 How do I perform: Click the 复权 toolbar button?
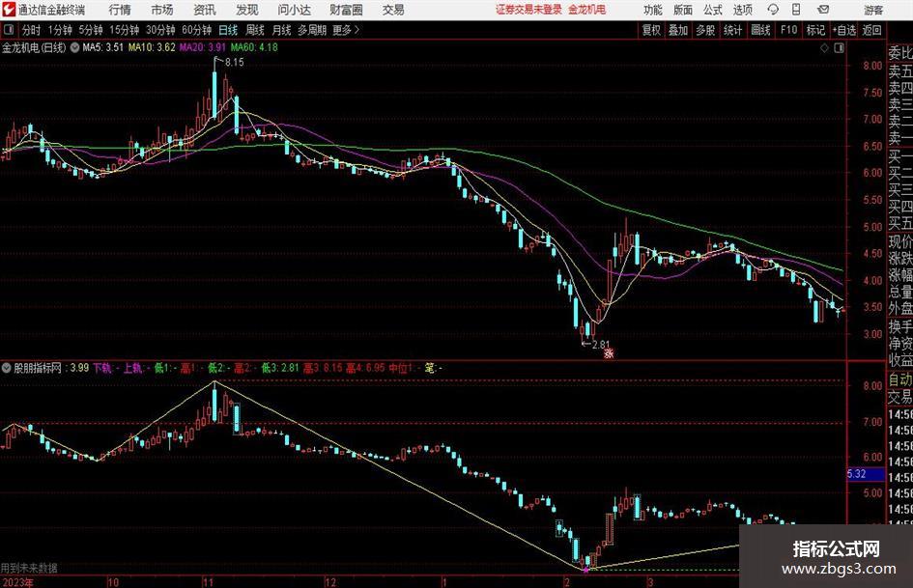[x=651, y=30]
